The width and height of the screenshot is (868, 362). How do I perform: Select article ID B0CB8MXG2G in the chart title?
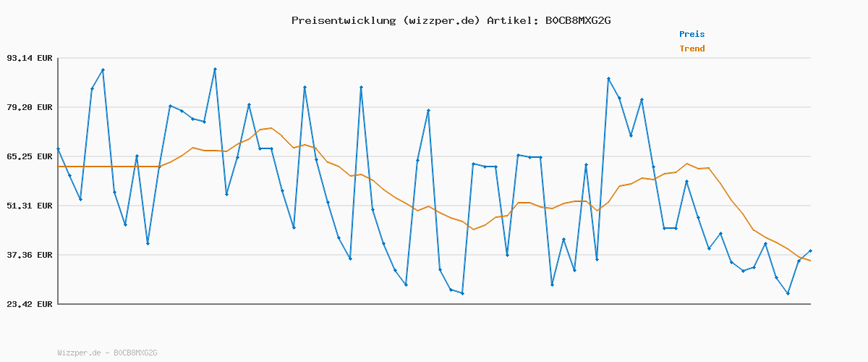pos(574,20)
